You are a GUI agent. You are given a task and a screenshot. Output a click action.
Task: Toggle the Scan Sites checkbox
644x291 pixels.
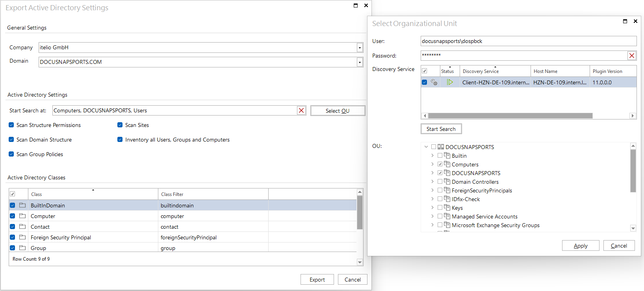pyautogui.click(x=120, y=125)
